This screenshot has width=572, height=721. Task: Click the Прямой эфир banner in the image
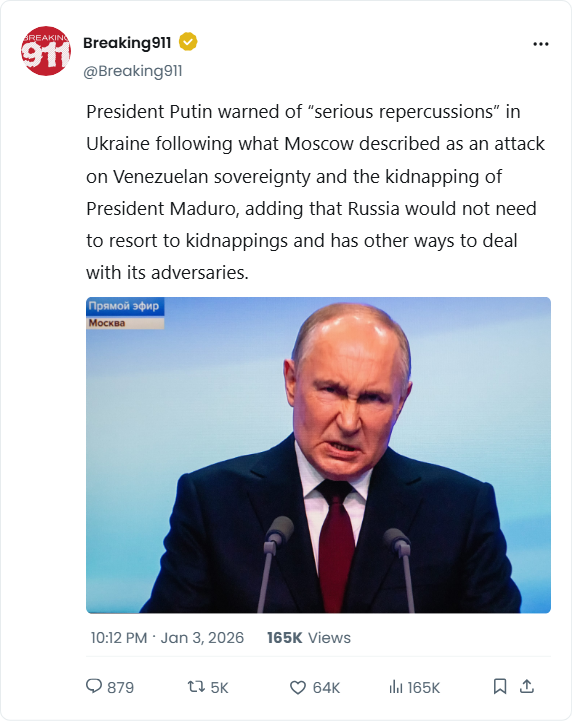[125, 306]
